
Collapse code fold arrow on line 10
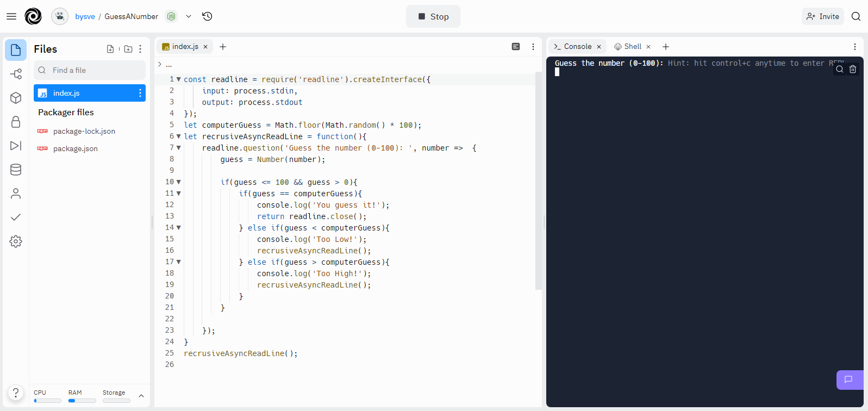(179, 182)
